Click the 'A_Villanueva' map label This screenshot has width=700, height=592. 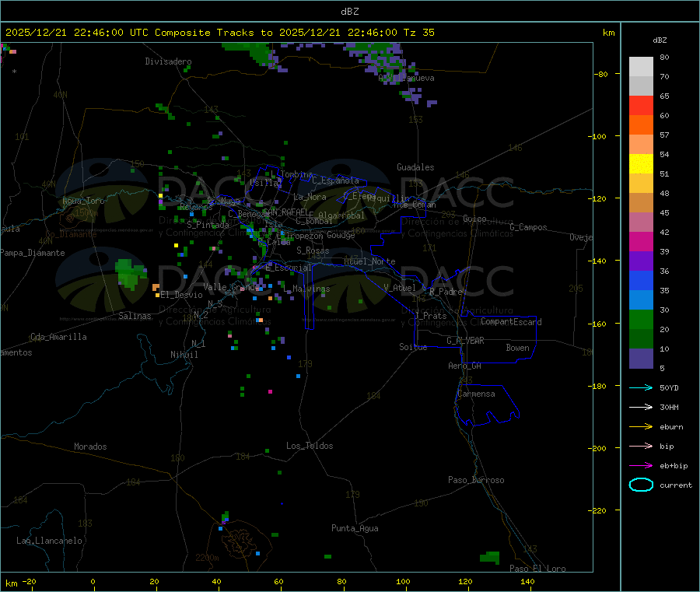tap(406, 78)
